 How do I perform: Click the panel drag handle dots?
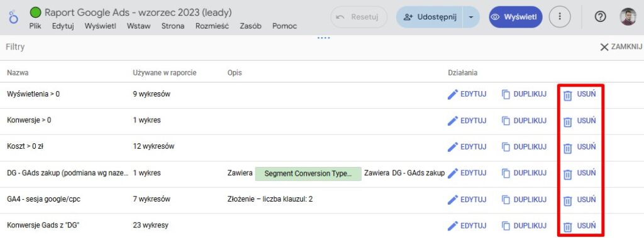point(324,38)
